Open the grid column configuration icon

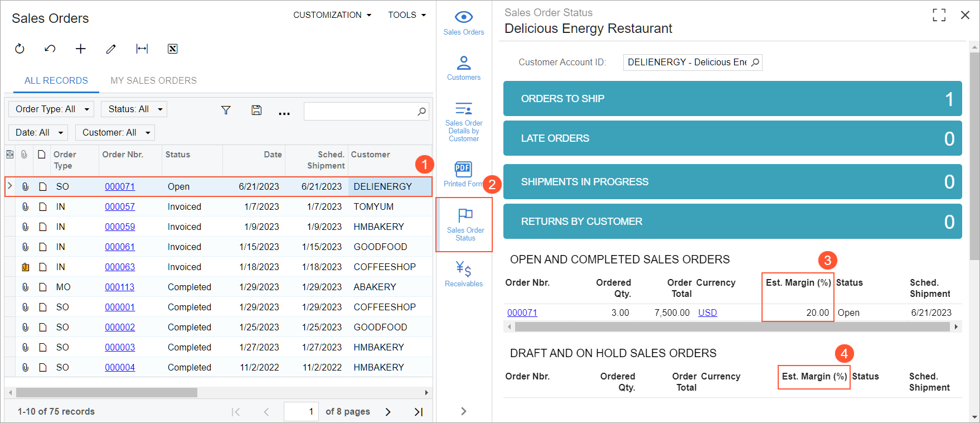pyautogui.click(x=10, y=155)
